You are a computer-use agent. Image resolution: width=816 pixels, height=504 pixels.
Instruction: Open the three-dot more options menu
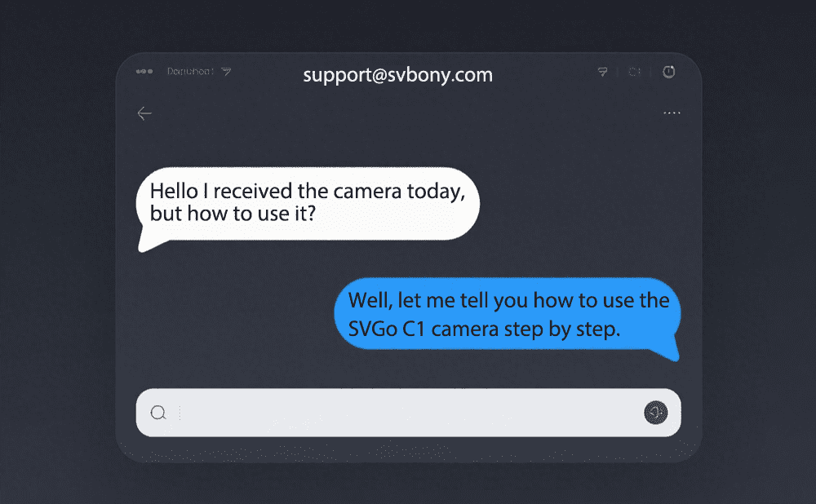(672, 113)
